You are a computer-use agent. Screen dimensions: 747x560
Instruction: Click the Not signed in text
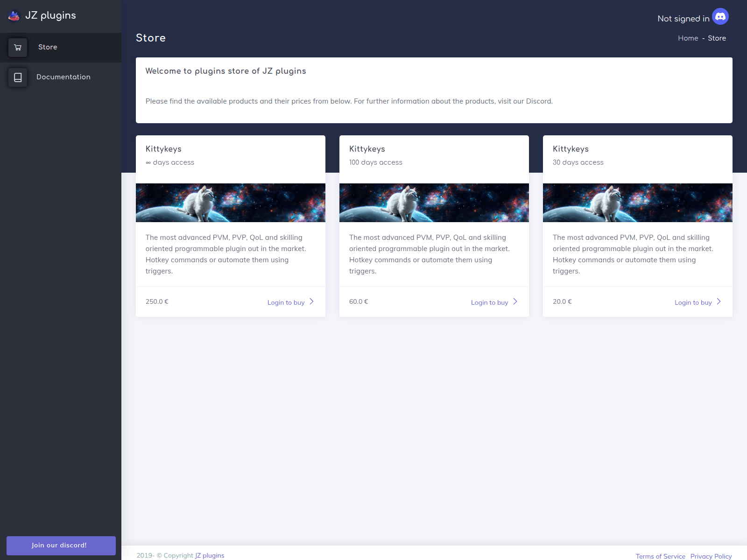point(683,19)
